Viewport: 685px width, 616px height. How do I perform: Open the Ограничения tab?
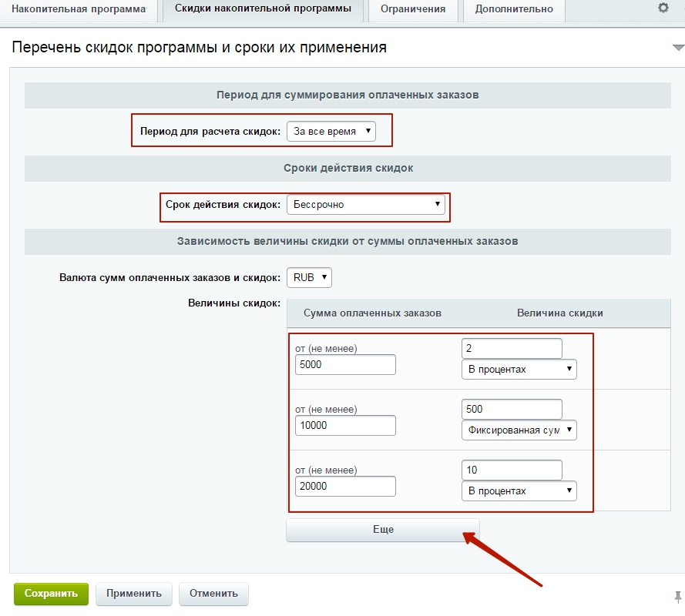411,9
